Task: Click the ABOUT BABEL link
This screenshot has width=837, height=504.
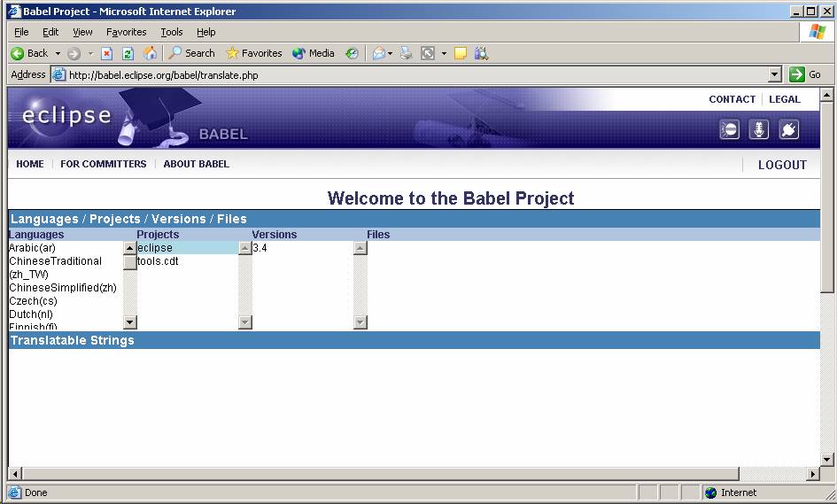Action: [197, 164]
